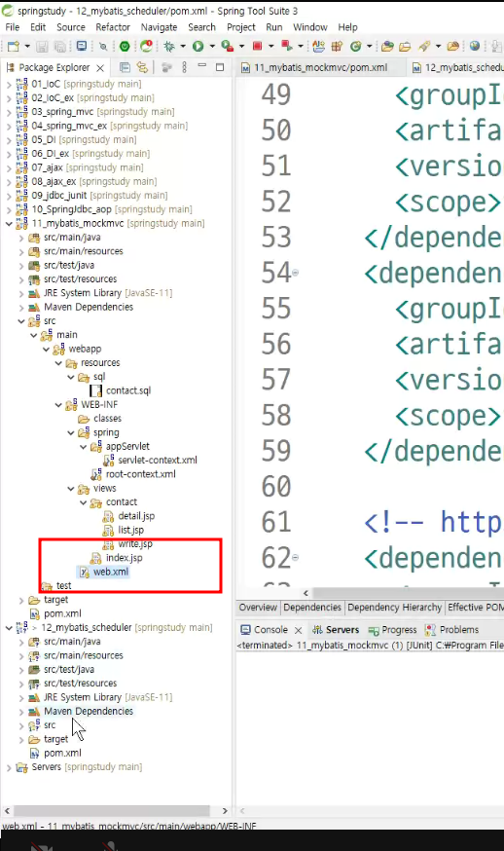Click the red Stop square icon
This screenshot has width=504, height=851.
click(257, 47)
